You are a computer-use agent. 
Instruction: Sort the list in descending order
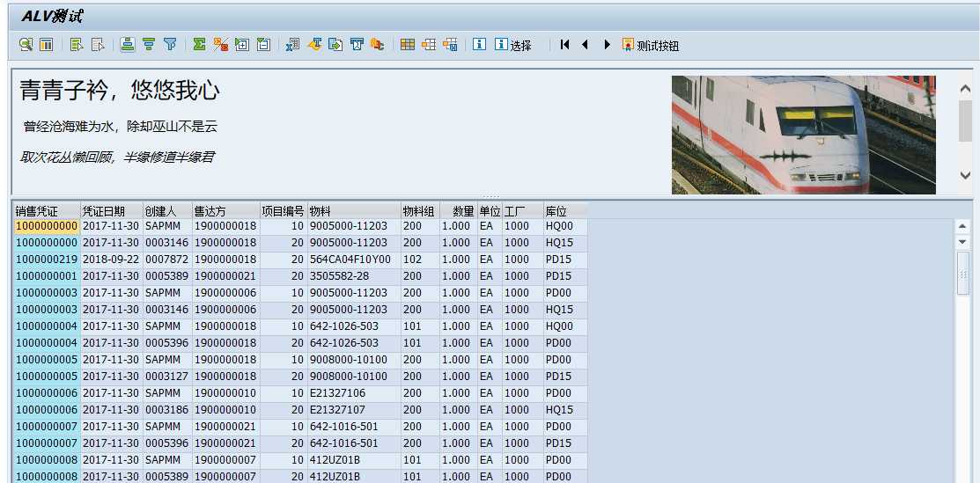(x=149, y=44)
